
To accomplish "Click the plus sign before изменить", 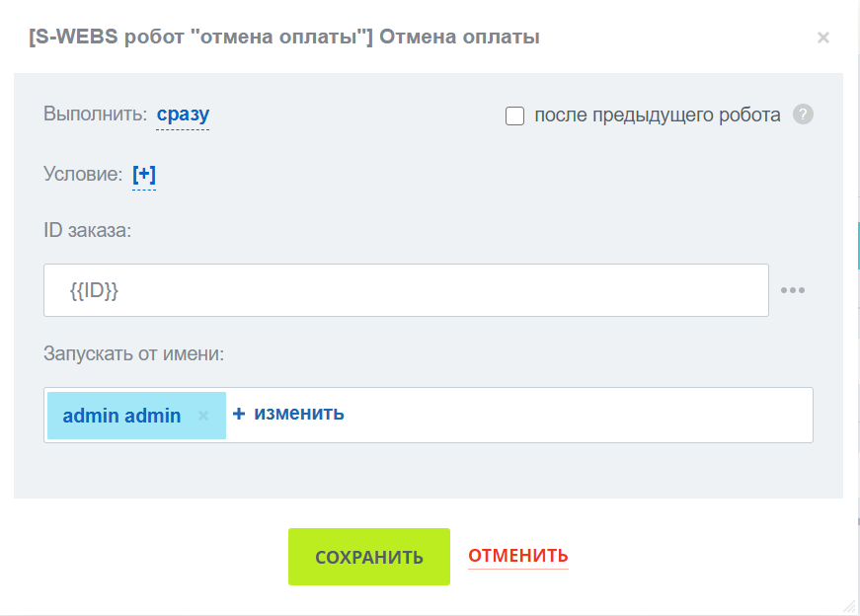I will point(239,414).
